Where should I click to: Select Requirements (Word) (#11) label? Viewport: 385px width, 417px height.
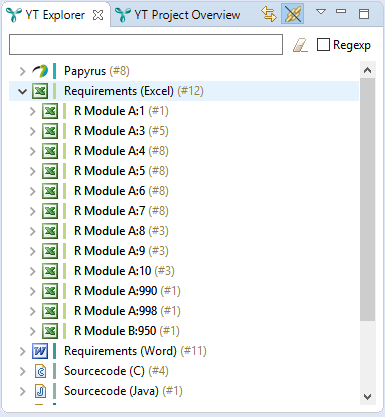click(135, 351)
